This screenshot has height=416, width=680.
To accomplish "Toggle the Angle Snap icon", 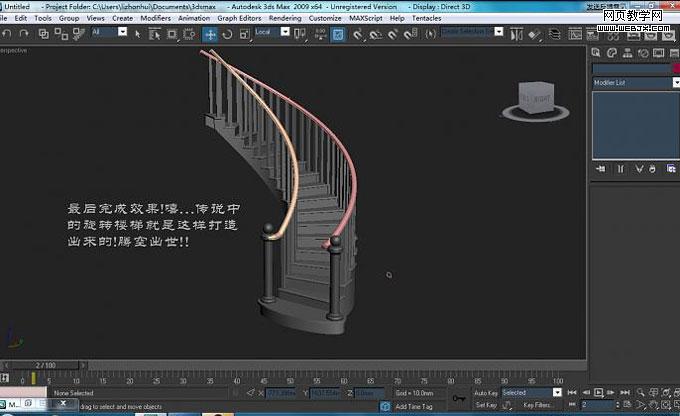I will click(x=375, y=34).
